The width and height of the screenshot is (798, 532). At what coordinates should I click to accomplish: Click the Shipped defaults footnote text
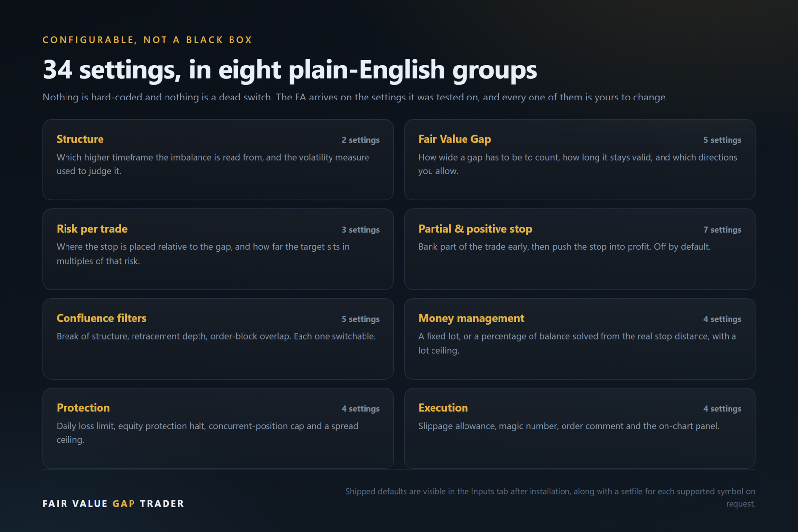click(550, 498)
